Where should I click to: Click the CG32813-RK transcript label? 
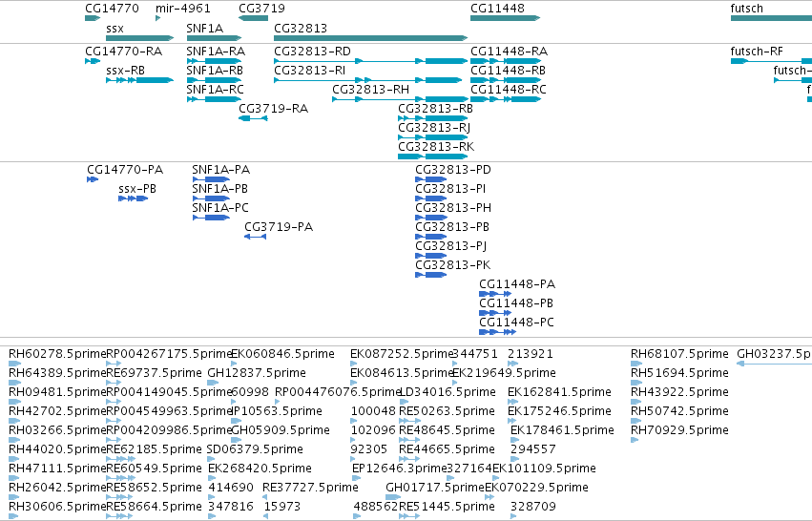[436, 147]
